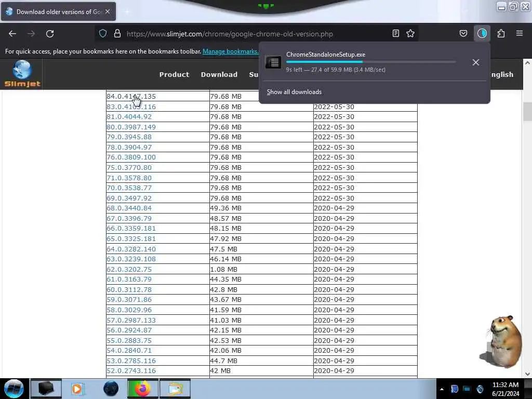Download Chrome version 64.0.3282.140
The height and width of the screenshot is (399, 532).
[x=131, y=249]
